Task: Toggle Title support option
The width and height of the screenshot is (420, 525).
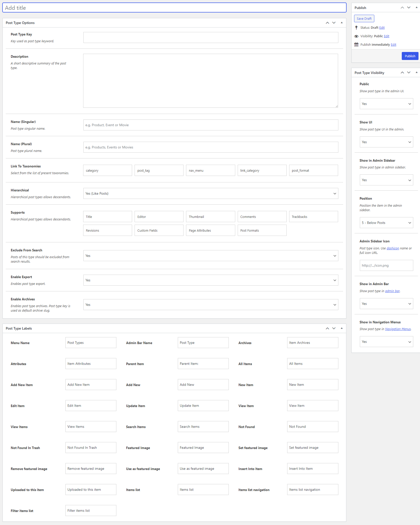Action: pos(108,217)
